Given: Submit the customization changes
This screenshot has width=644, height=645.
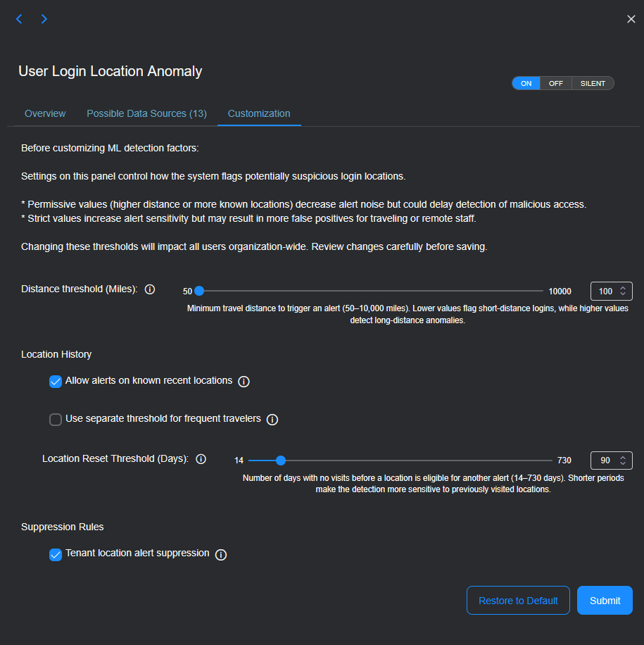Looking at the screenshot, I should pos(605,601).
